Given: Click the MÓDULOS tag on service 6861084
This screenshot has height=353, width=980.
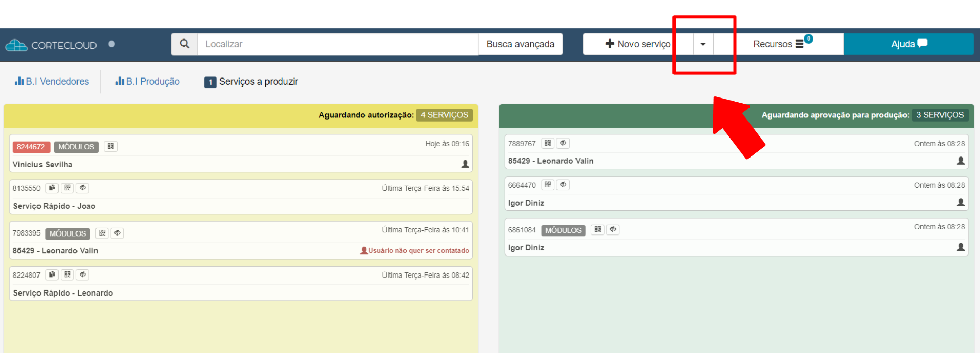Looking at the screenshot, I should [563, 230].
